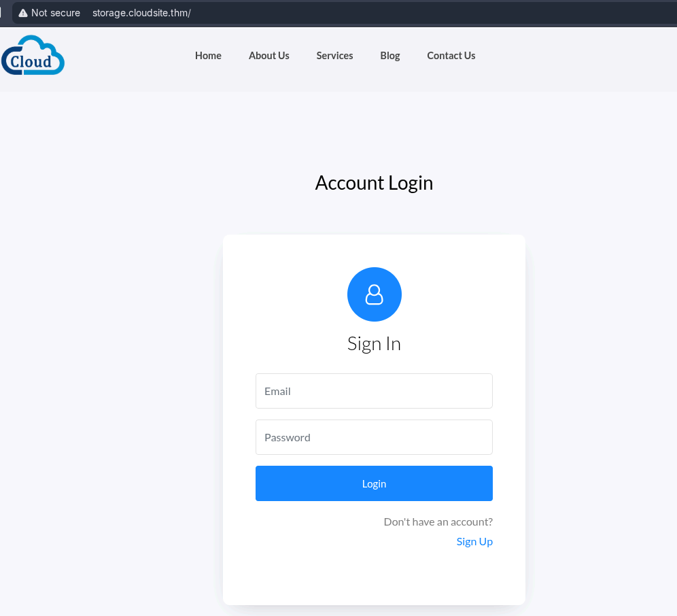Go to the About Us page
677x616 pixels.
tap(268, 56)
